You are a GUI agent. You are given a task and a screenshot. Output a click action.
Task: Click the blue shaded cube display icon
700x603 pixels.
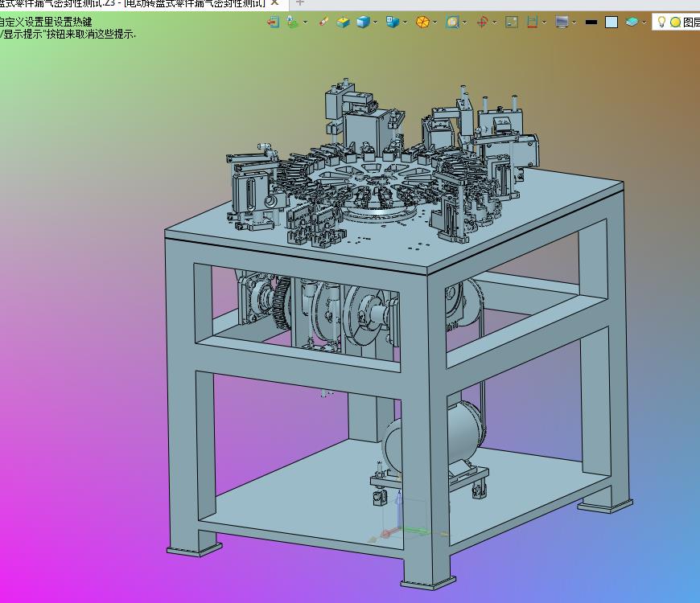point(363,22)
